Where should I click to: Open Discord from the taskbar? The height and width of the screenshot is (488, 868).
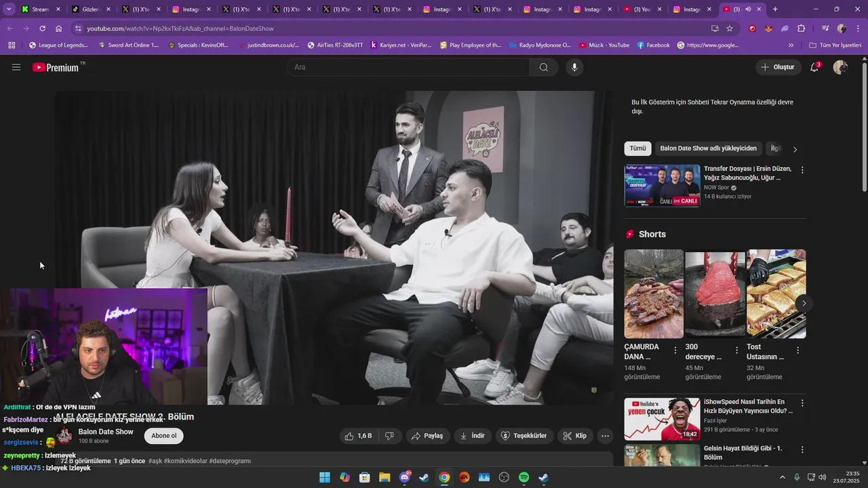coord(405,477)
